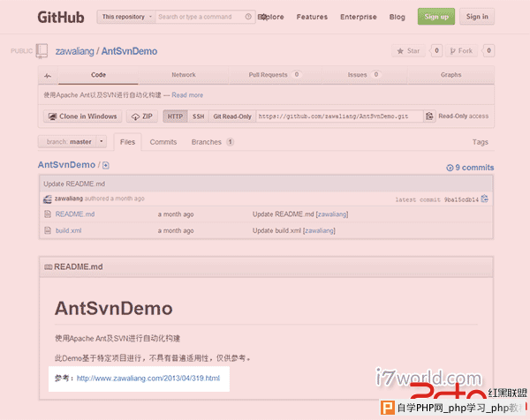This screenshot has width=530, height=420.
Task: Click the repository book icon
Action: pyautogui.click(x=42, y=51)
